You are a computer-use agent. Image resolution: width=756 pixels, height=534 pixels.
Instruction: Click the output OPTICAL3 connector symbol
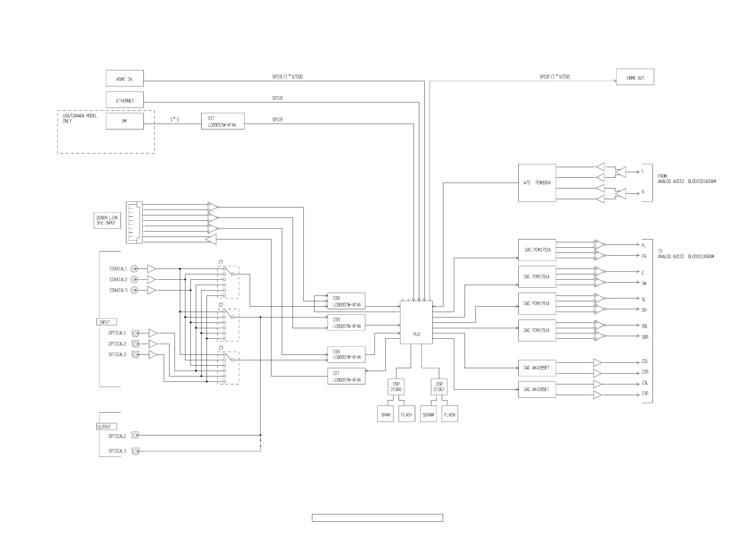(135, 451)
